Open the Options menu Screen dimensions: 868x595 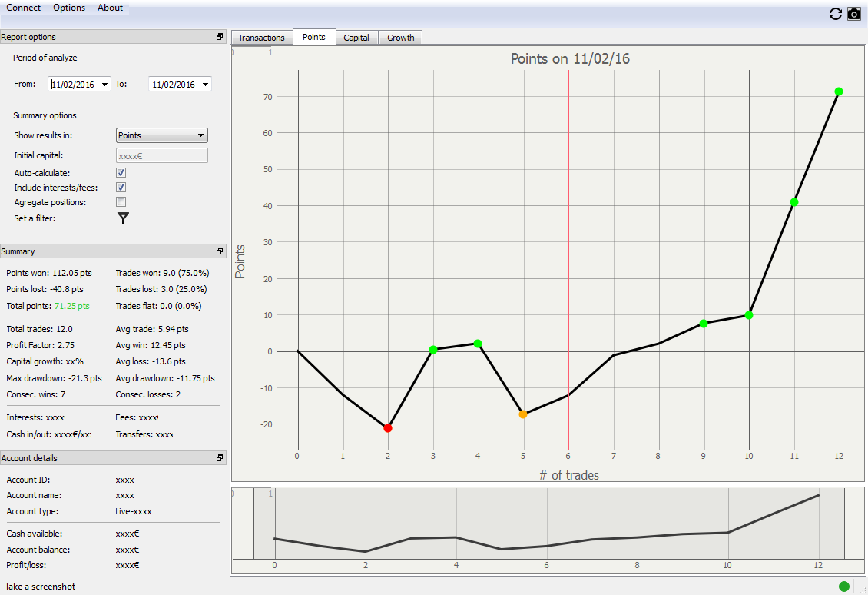click(x=69, y=8)
